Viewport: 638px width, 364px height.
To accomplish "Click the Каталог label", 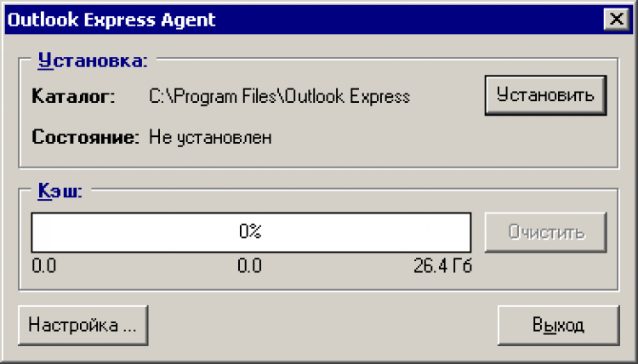I will pos(72,96).
